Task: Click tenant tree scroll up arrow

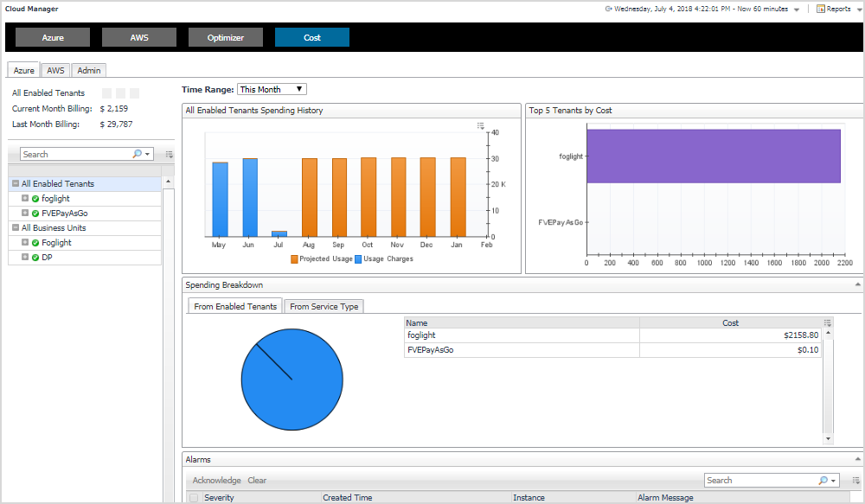Action: (169, 182)
